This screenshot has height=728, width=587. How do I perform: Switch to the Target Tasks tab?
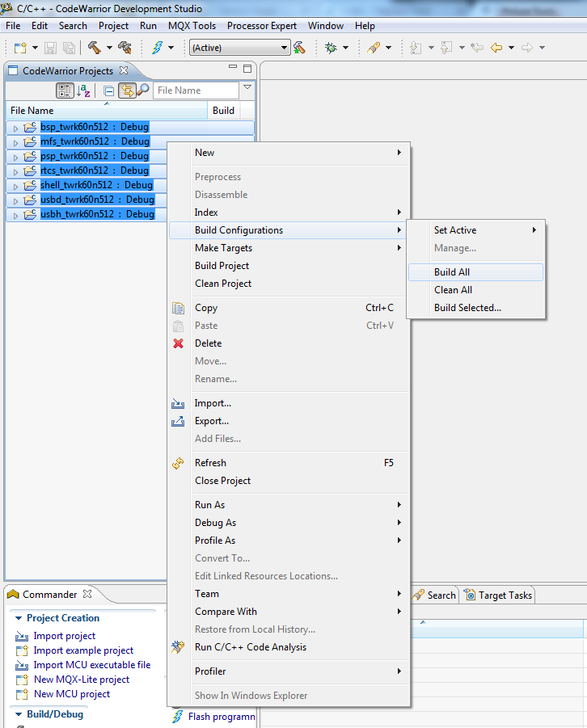point(505,595)
